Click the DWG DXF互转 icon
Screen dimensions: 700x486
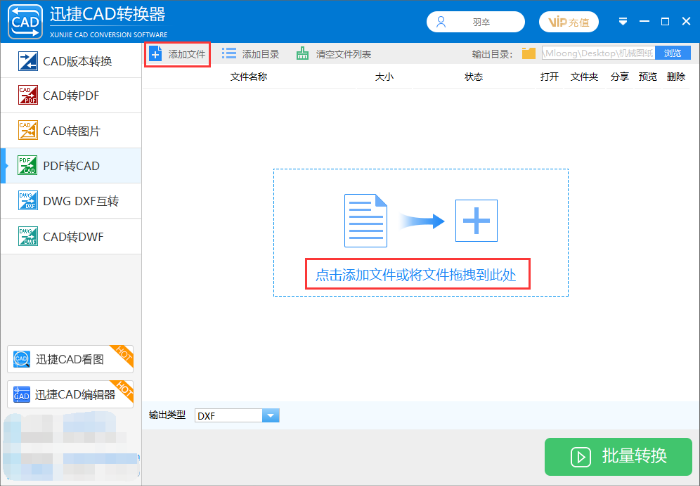point(28,201)
